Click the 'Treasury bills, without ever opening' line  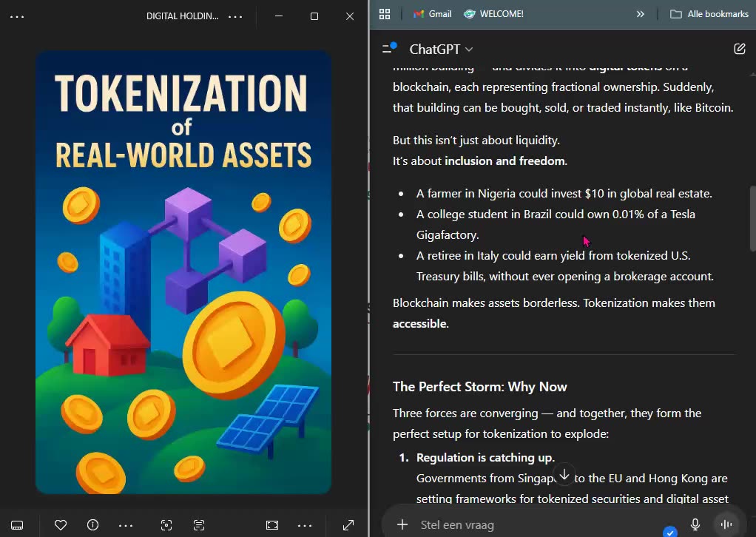564,276
